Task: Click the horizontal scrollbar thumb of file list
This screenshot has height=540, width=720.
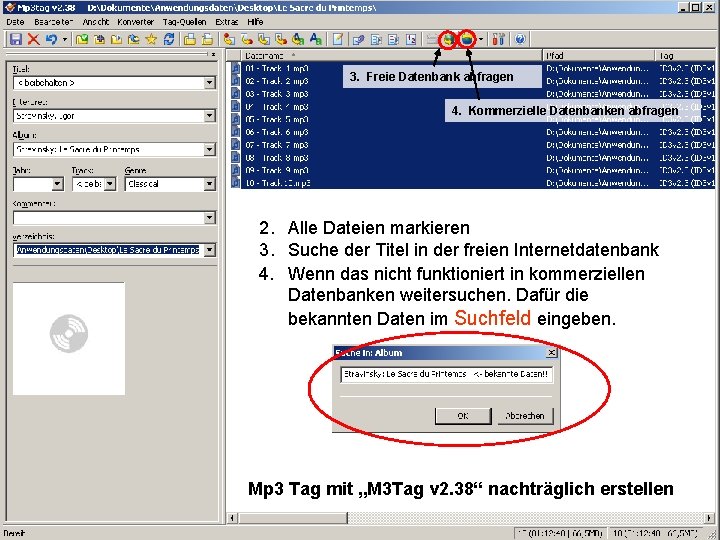Action: point(292,518)
